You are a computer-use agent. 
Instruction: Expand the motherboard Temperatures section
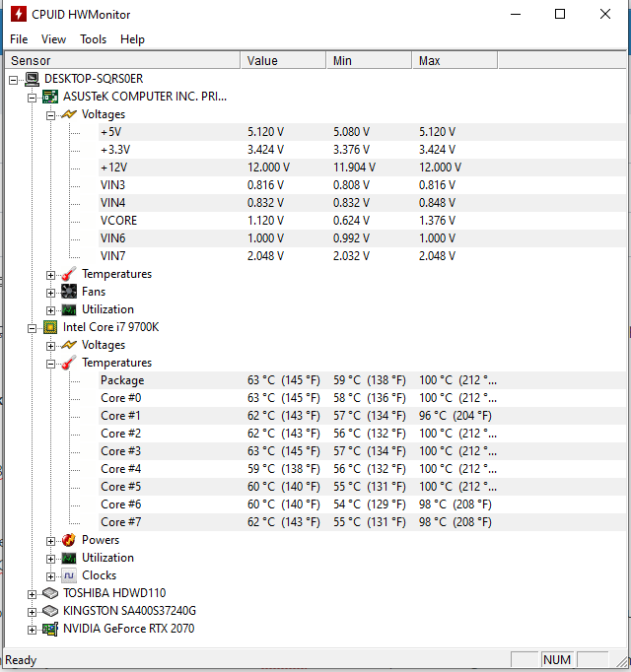tap(50, 275)
